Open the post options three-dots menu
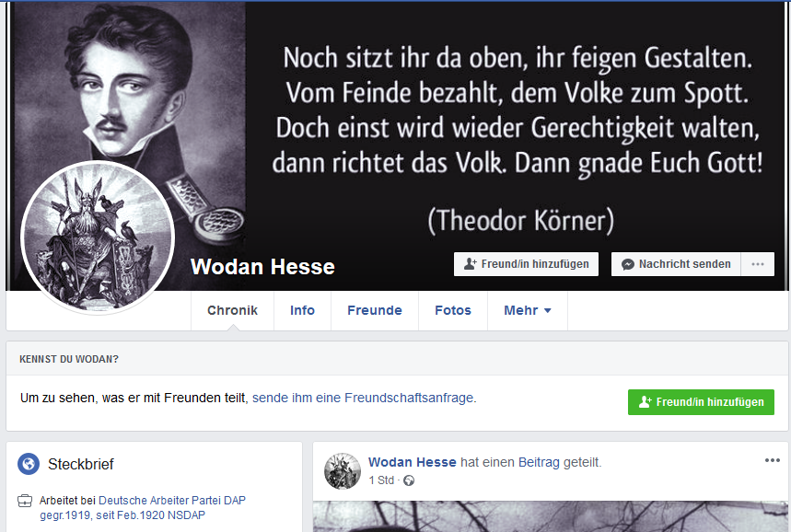The width and height of the screenshot is (791, 532). coord(773,460)
